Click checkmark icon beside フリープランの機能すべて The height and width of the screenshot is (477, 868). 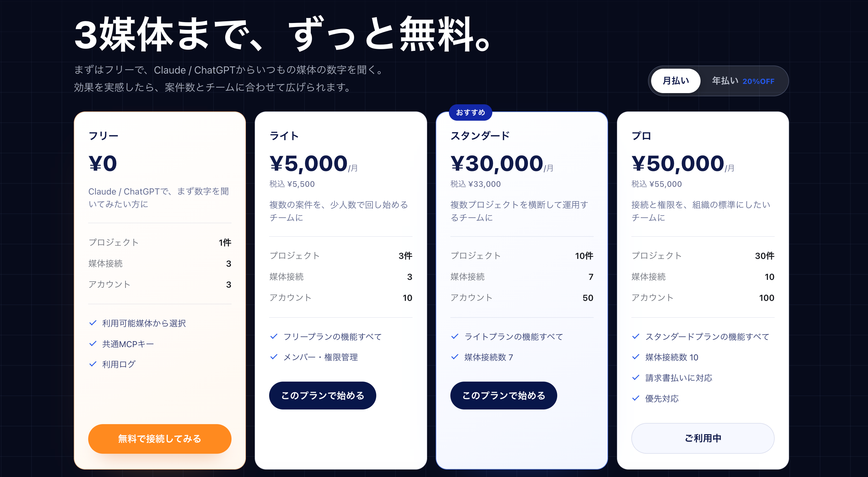click(274, 336)
